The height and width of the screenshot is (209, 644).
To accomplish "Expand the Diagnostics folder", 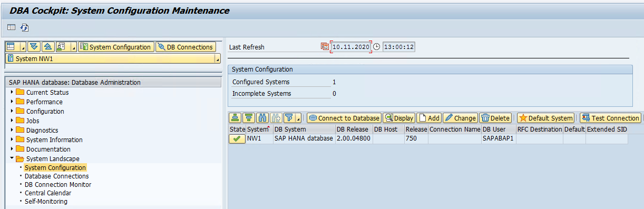I will 12,130.
